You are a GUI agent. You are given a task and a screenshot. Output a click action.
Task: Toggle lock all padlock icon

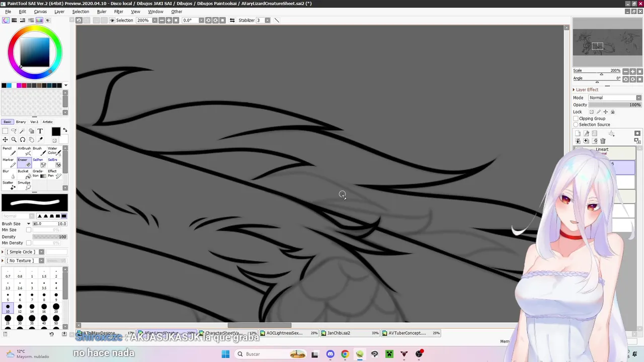pos(612,112)
